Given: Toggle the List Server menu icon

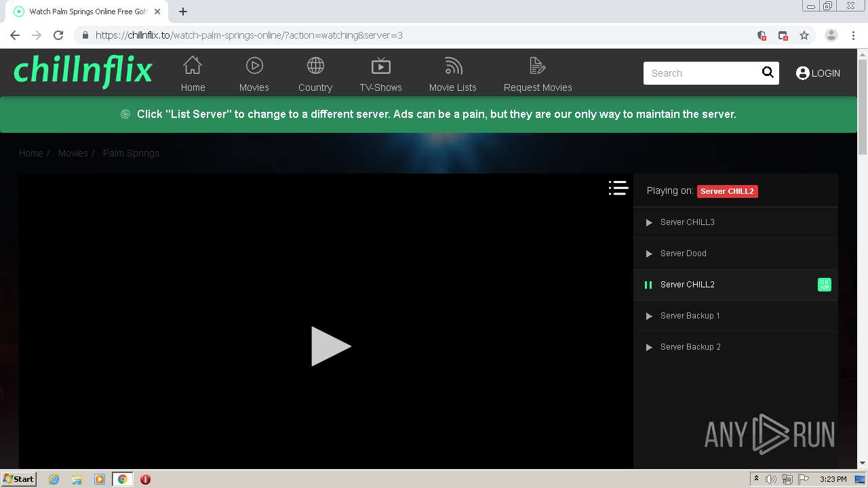Looking at the screenshot, I should [x=618, y=188].
